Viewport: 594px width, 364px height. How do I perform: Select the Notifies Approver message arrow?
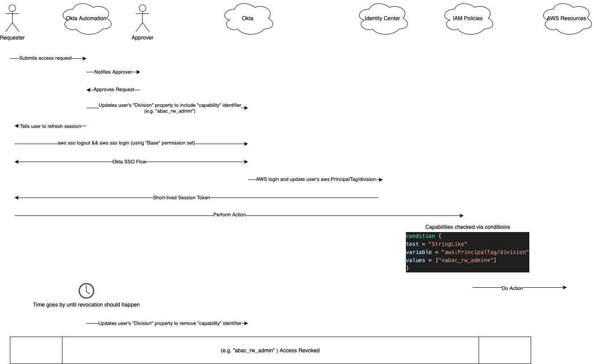pos(113,72)
